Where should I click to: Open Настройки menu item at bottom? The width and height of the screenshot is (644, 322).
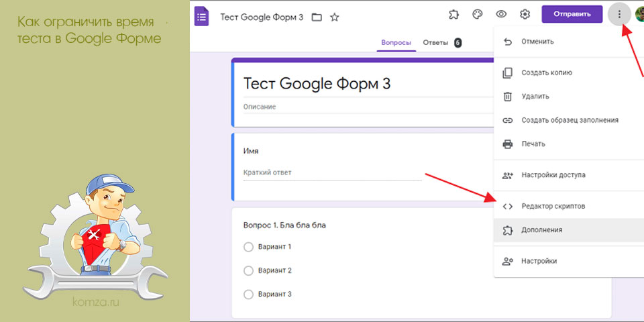[x=569, y=261]
